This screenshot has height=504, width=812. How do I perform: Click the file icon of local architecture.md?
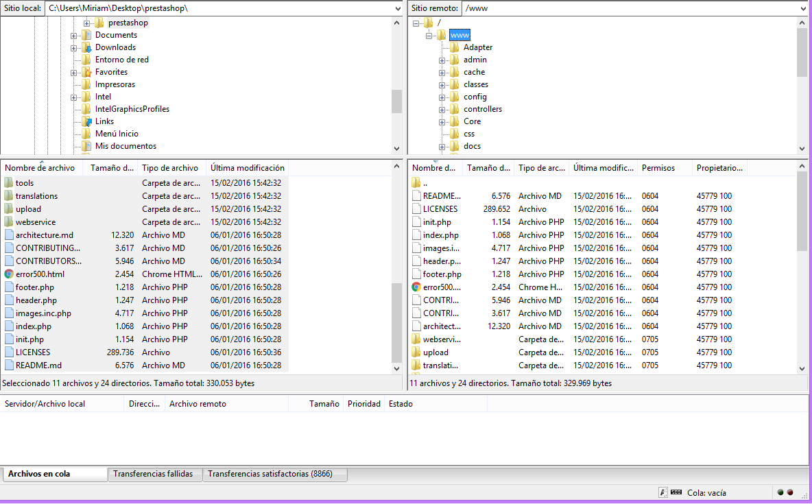(9, 235)
